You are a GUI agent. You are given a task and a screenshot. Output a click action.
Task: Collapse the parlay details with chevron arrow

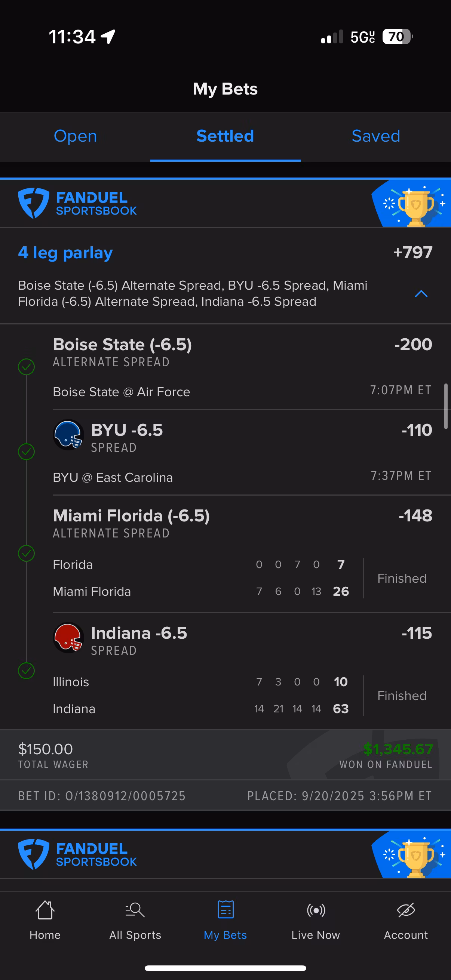pos(421,294)
